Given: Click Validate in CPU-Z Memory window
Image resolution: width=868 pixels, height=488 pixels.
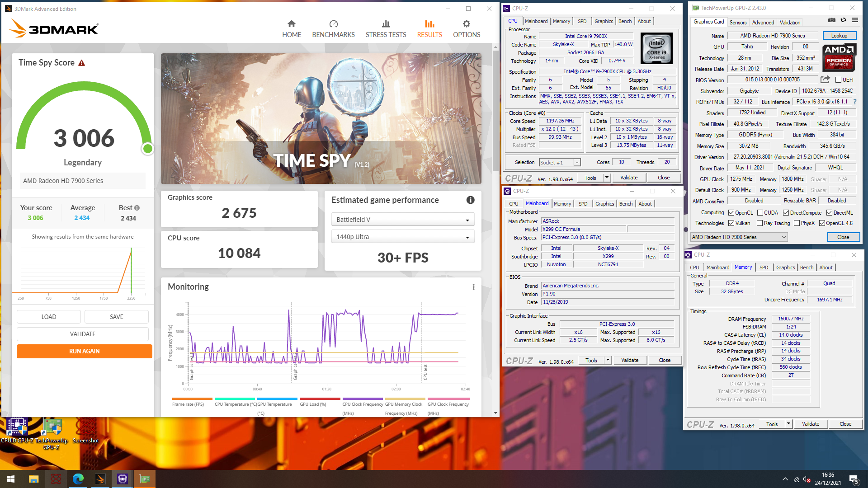Looking at the screenshot, I should pyautogui.click(x=811, y=424).
